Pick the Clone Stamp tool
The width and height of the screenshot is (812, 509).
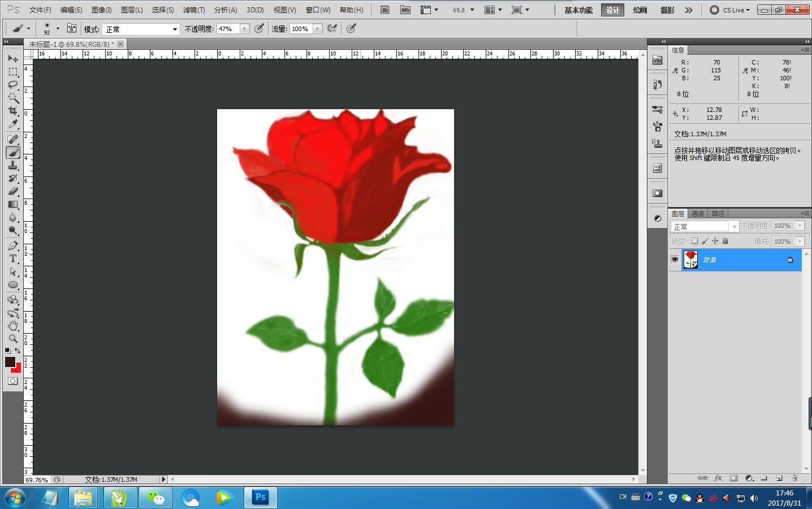[12, 165]
